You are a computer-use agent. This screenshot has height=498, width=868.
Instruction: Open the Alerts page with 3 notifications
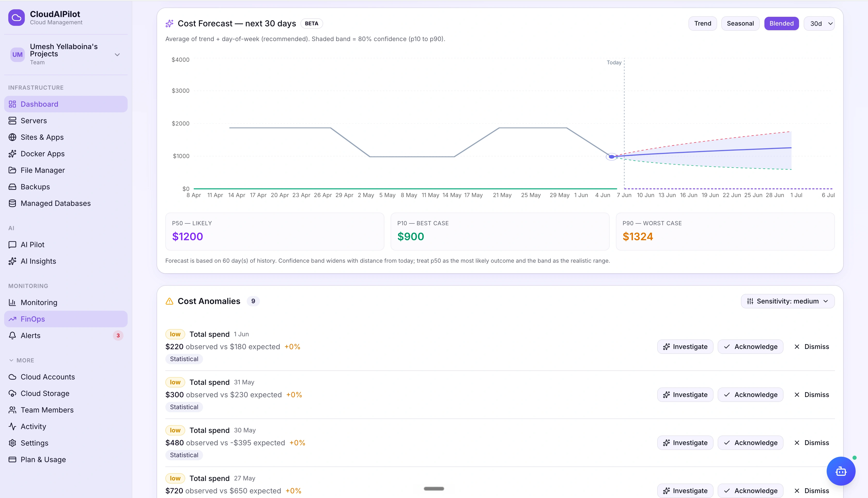[66, 336]
